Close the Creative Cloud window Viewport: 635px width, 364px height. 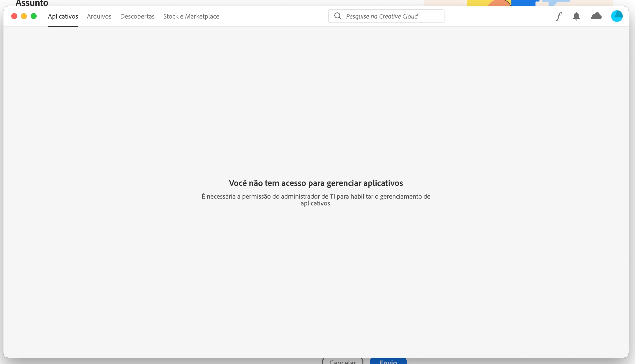[x=14, y=16]
